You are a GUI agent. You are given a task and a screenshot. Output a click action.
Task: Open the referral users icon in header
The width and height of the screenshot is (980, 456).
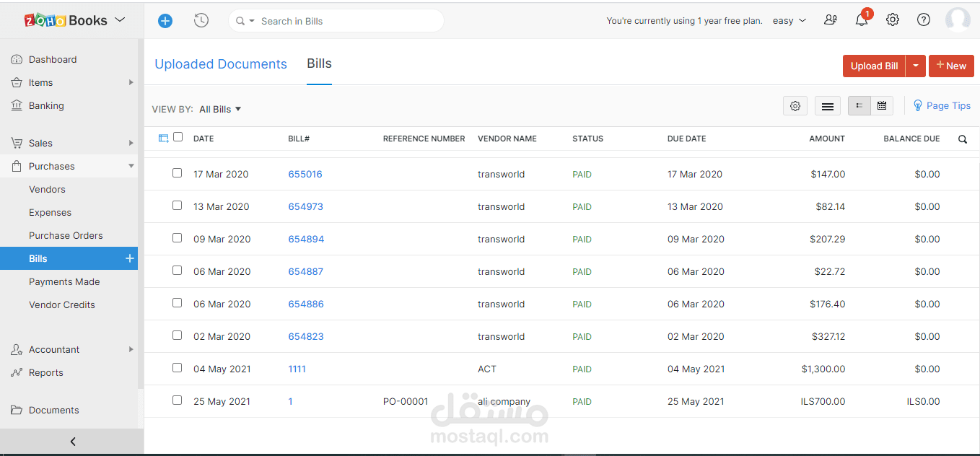tap(831, 20)
